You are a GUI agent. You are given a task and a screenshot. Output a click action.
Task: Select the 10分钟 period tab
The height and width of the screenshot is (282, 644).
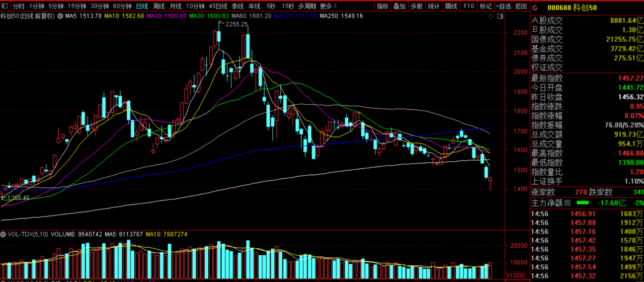[195, 7]
